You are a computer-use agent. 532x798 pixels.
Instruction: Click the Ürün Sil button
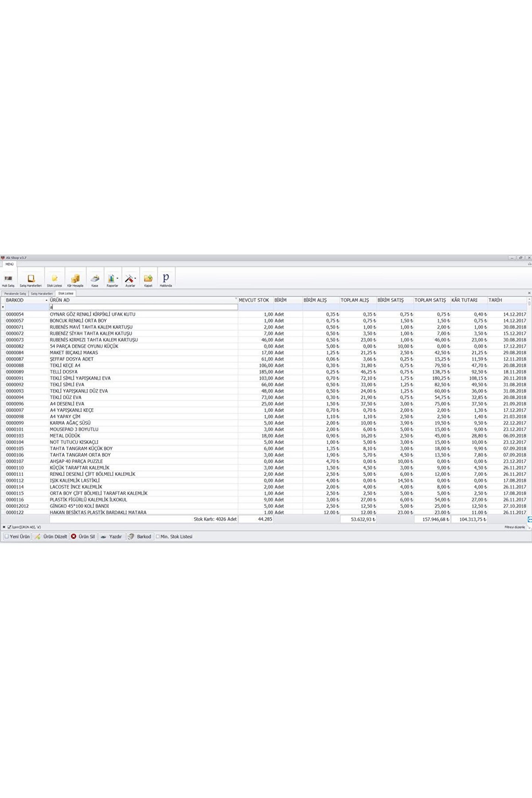pyautogui.click(x=83, y=536)
